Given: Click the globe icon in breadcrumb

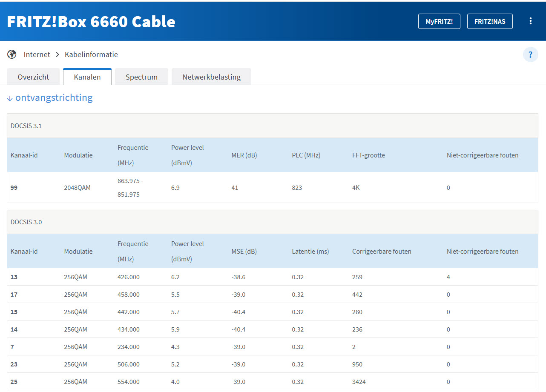Looking at the screenshot, I should coord(12,54).
